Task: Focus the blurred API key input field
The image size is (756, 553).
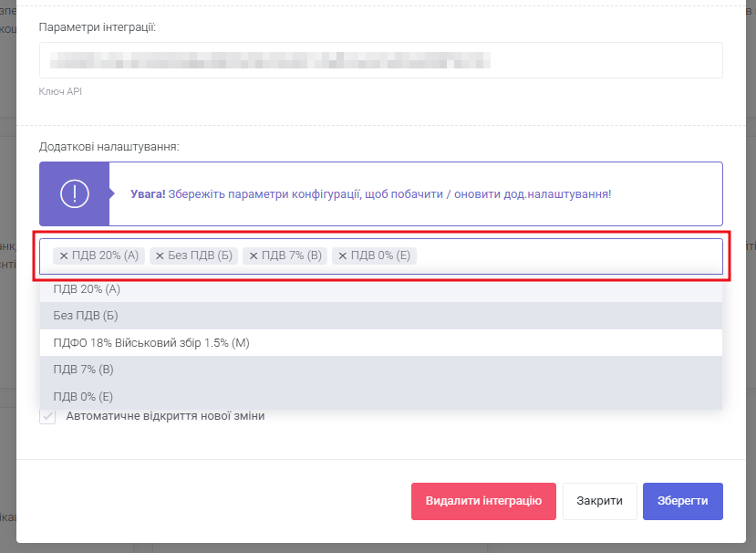Action: tap(380, 60)
